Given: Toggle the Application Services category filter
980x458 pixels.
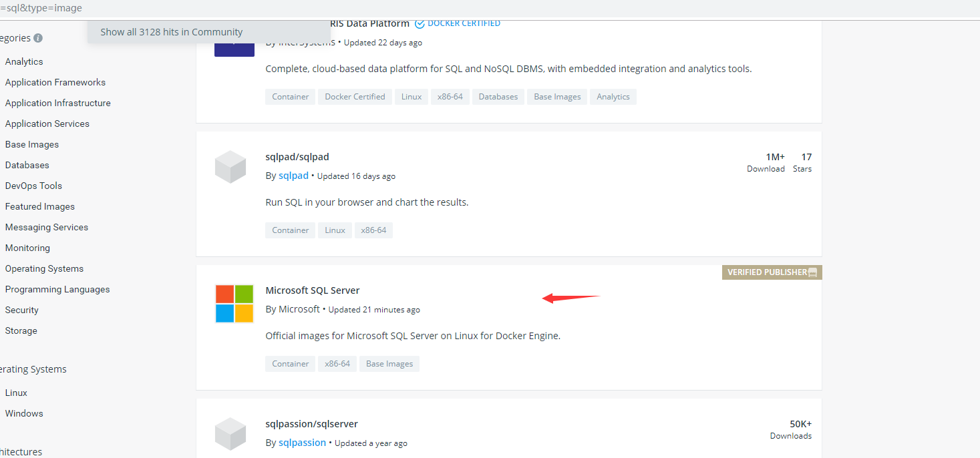Looking at the screenshot, I should tap(47, 124).
